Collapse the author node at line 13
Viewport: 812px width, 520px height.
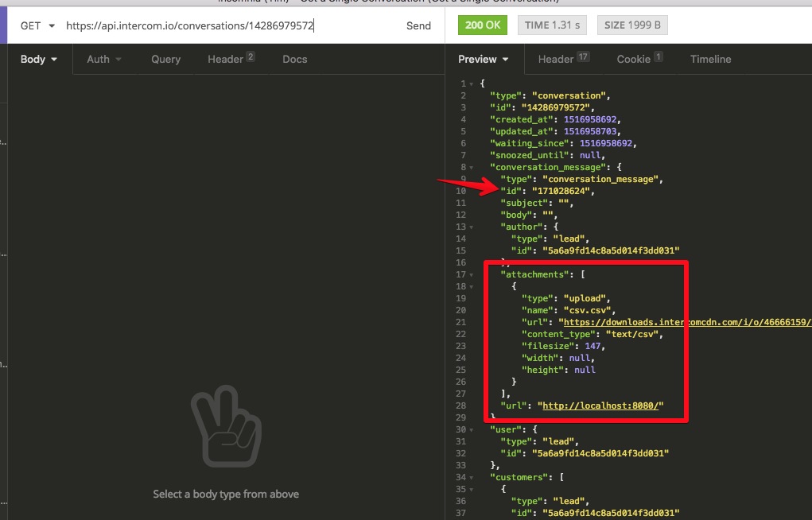coord(472,227)
